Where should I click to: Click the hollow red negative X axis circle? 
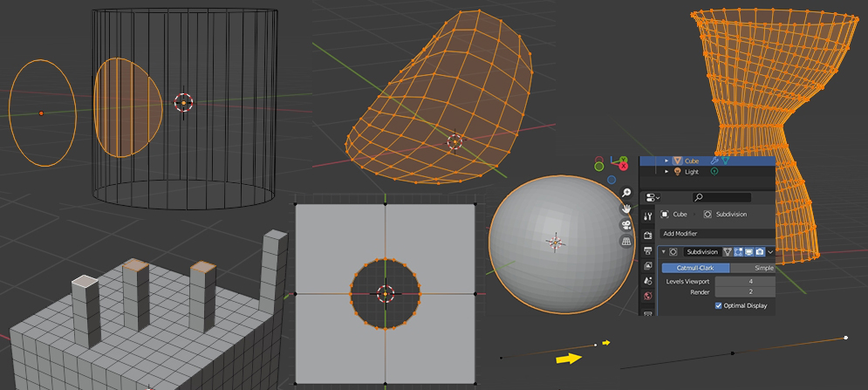pos(599,160)
